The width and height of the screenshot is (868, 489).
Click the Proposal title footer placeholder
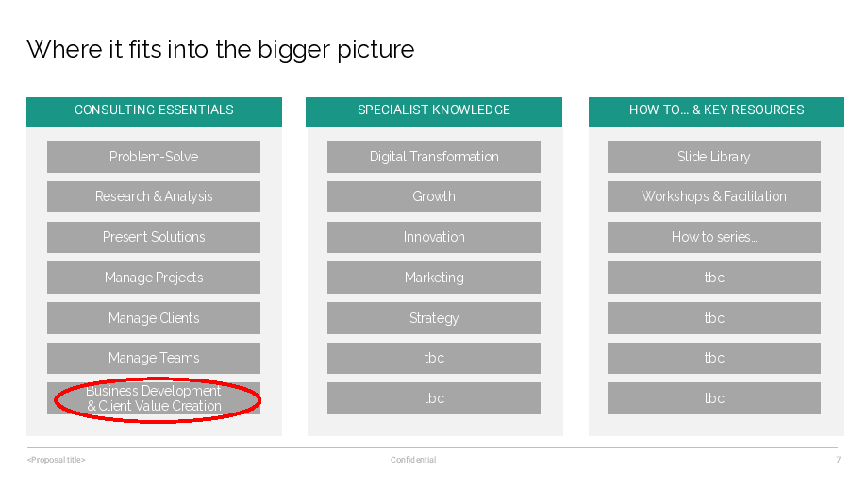pos(57,460)
